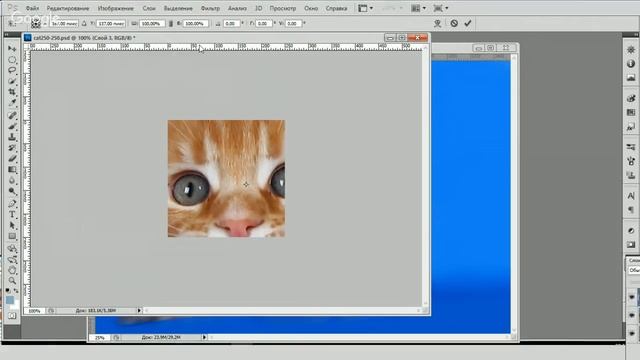This screenshot has width=640, height=360.
Task: Open the Фильтр menu
Action: [x=210, y=8]
